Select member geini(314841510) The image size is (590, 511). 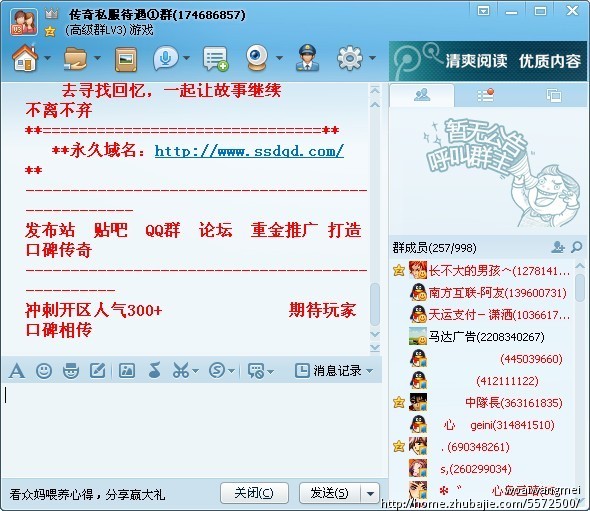point(482,425)
